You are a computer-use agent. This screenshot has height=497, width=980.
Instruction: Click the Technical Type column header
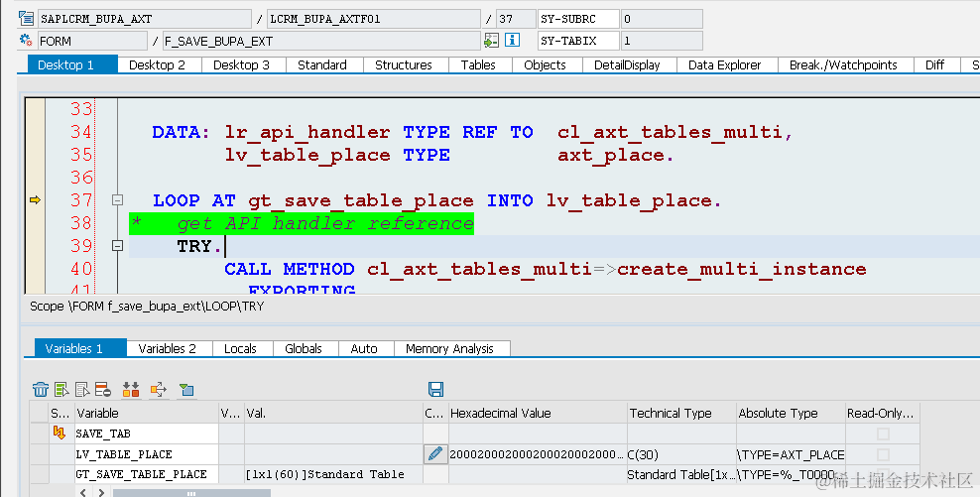pyautogui.click(x=681, y=414)
